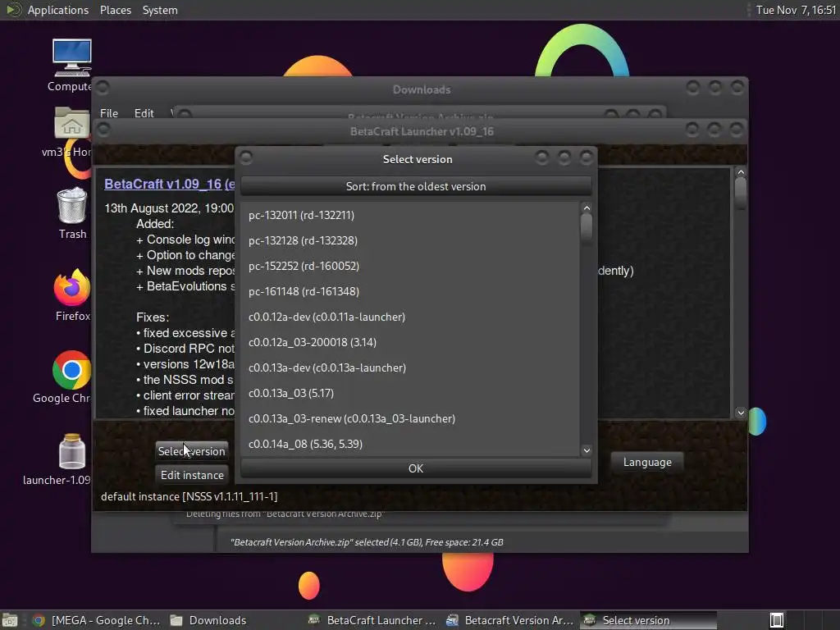Select version c0.0.13a-dev (c0.0.13a-launcher)
This screenshot has height=630, width=840.
(410, 367)
